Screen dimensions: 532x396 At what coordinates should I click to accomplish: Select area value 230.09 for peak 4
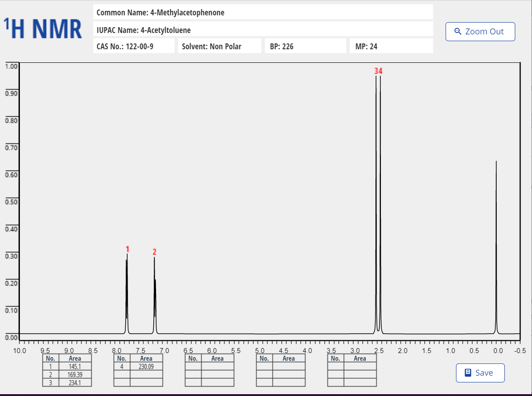pyautogui.click(x=146, y=367)
